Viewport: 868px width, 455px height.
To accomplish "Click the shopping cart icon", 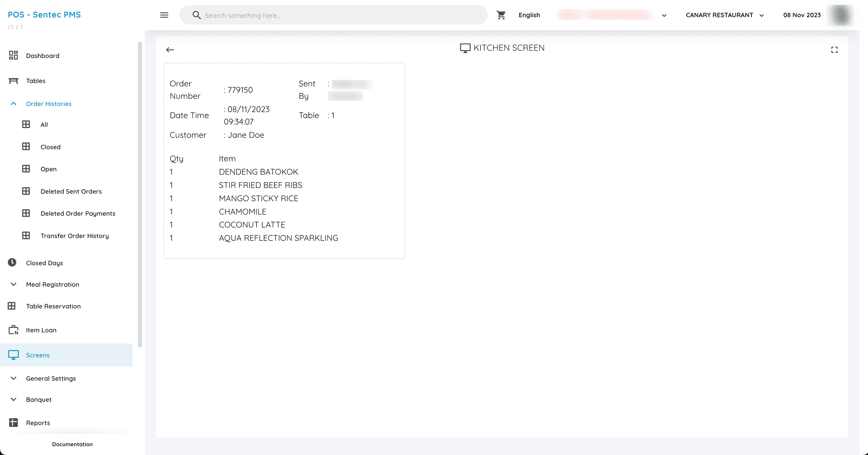I will pos(501,15).
